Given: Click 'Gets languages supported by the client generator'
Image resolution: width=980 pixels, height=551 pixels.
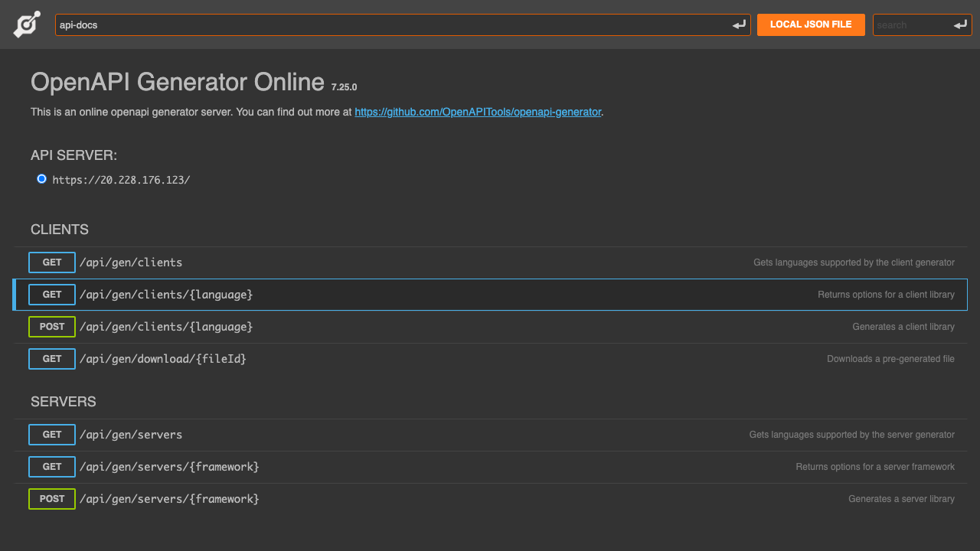Looking at the screenshot, I should (854, 262).
